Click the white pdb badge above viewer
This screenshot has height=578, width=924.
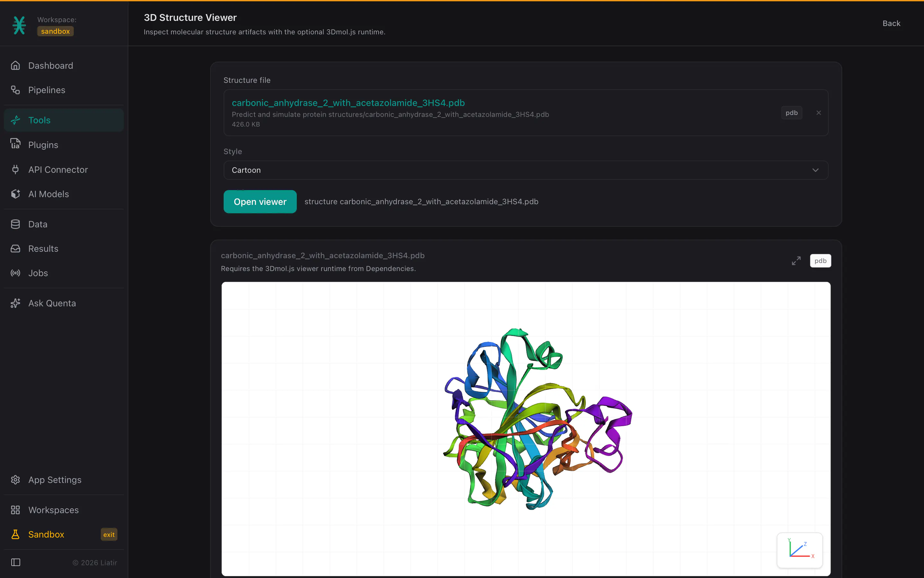point(820,261)
